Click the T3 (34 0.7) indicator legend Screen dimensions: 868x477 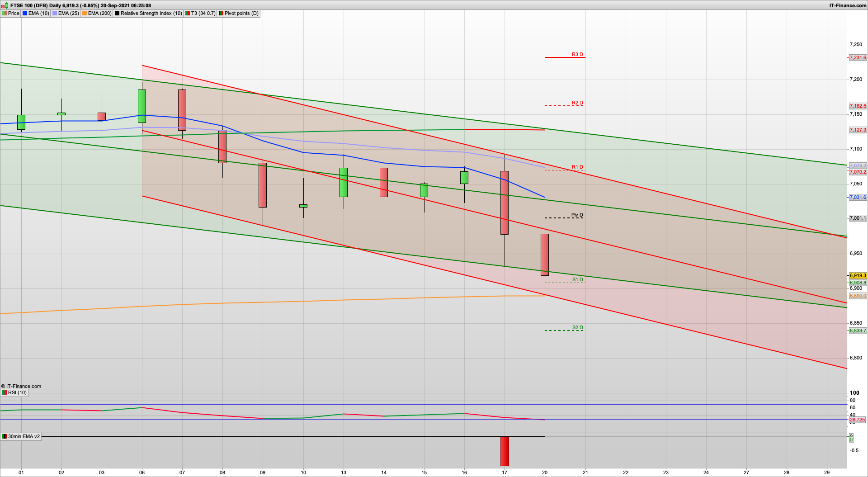(200, 14)
